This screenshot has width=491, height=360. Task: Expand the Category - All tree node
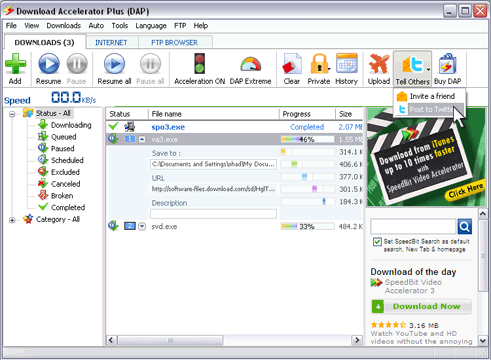pos(12,220)
